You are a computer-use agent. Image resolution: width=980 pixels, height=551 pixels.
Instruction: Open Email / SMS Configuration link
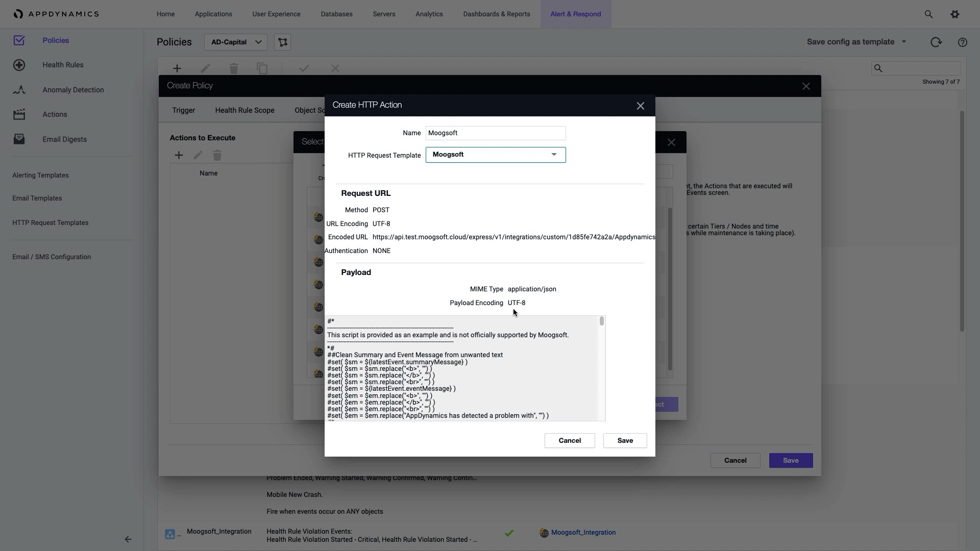click(52, 257)
